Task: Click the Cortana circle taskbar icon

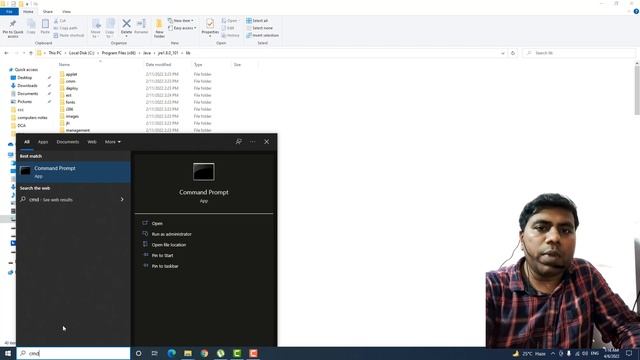Action: pyautogui.click(x=138, y=353)
